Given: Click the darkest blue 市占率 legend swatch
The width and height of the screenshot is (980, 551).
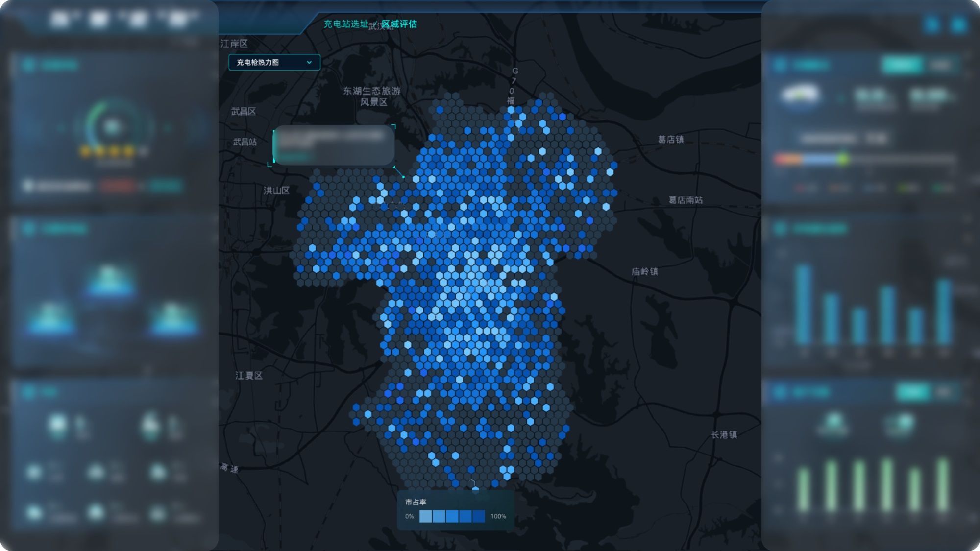Looking at the screenshot, I should click(479, 516).
